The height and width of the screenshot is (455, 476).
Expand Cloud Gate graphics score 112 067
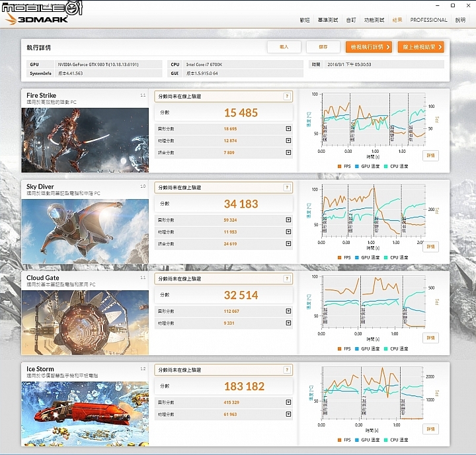pyautogui.click(x=288, y=311)
